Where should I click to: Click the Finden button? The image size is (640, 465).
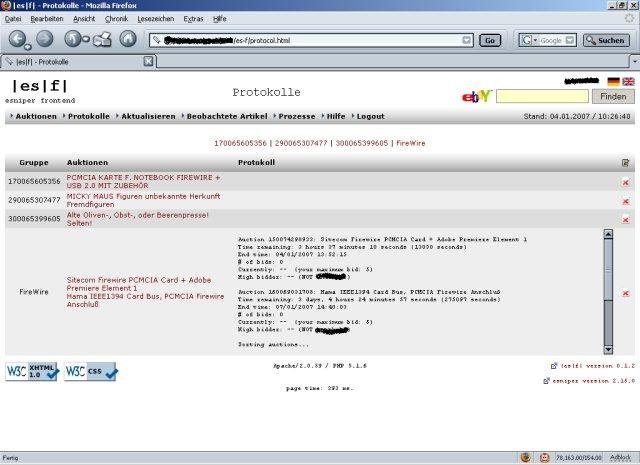click(x=613, y=96)
